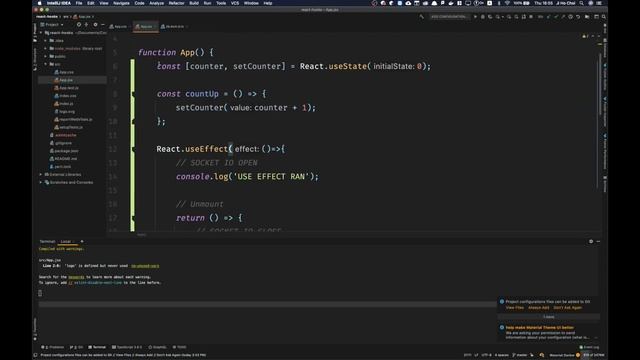Open the Run menu
Viewport: 640px width, 360px height.
[x=207, y=3]
